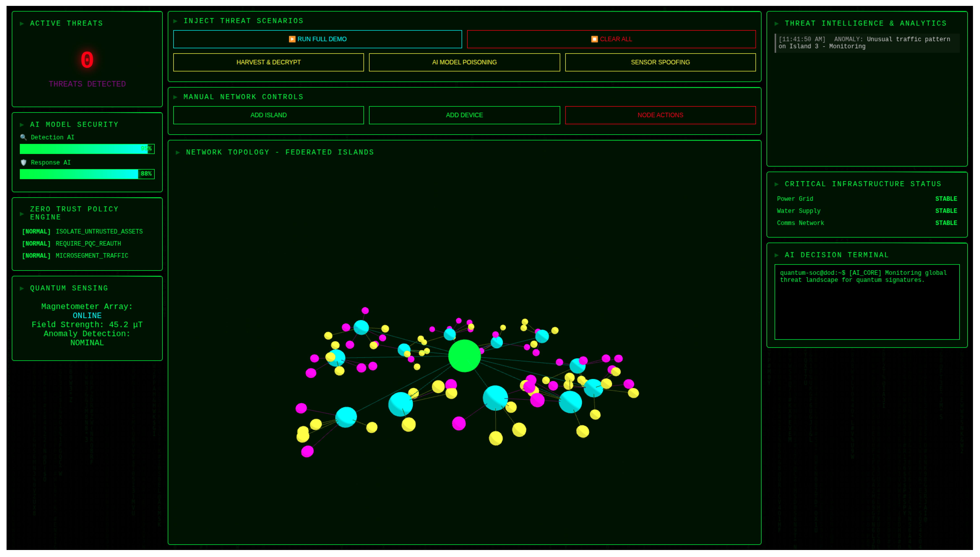The image size is (980, 557).
Task: Toggle the REQUIRE_PQC_REAUTH policy row
Action: [71, 244]
